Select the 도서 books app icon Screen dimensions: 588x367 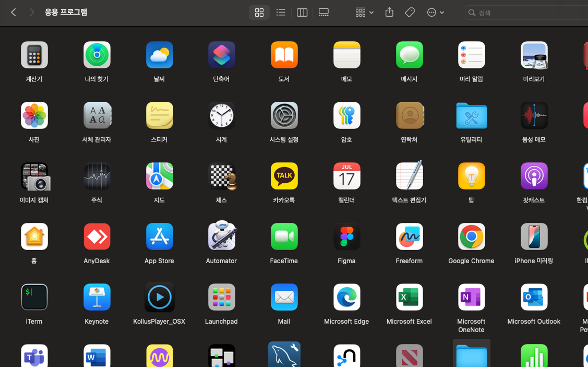click(x=284, y=55)
